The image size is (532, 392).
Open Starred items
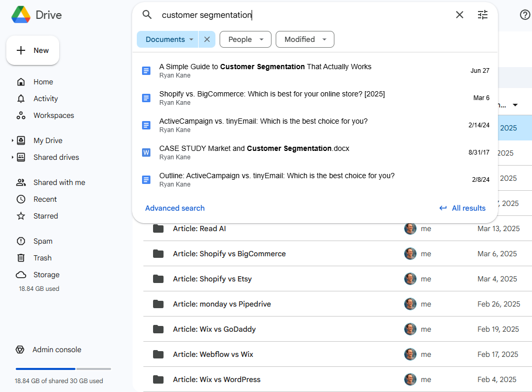46,216
